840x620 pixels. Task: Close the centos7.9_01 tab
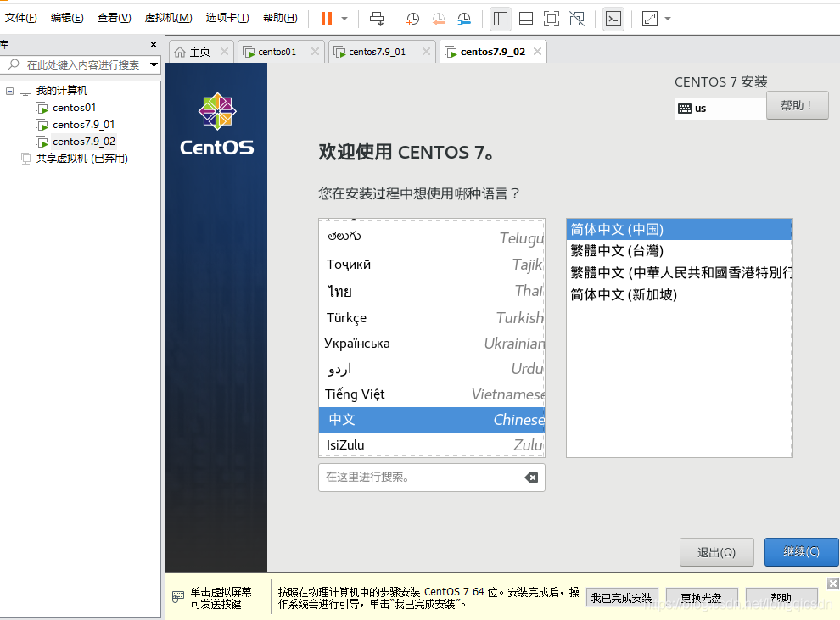click(x=426, y=52)
